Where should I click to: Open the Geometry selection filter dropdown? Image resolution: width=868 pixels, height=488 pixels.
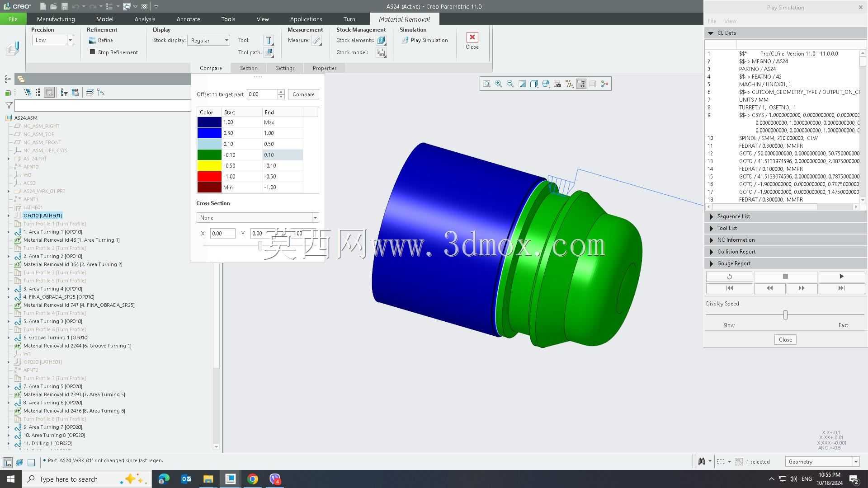pos(822,462)
